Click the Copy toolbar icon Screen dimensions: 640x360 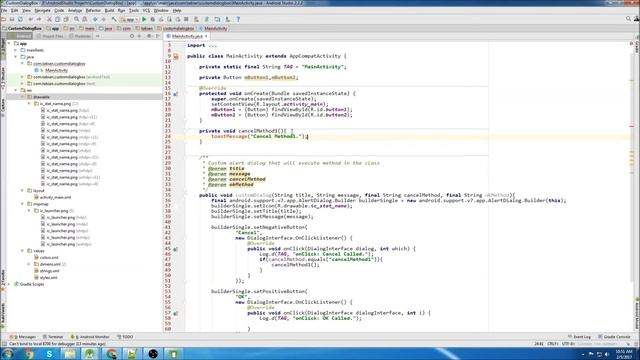pos(58,19)
